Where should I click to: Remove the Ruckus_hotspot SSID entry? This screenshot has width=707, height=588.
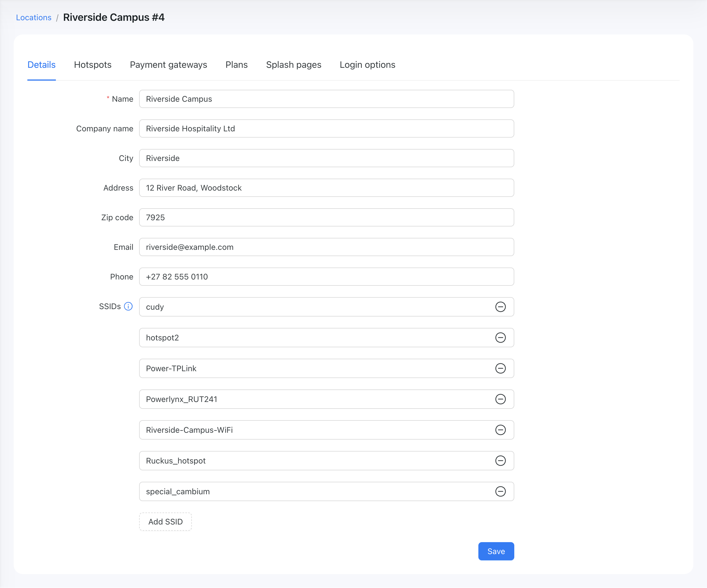500,460
